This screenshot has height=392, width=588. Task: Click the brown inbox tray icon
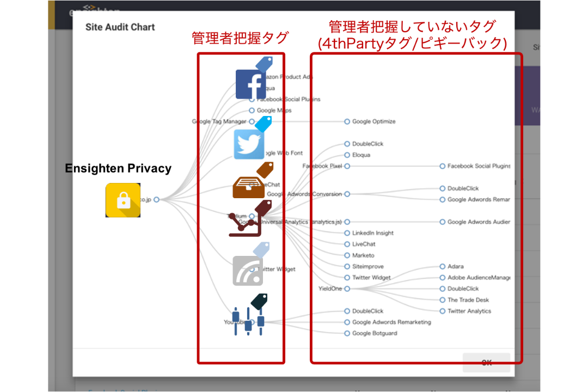point(249,187)
